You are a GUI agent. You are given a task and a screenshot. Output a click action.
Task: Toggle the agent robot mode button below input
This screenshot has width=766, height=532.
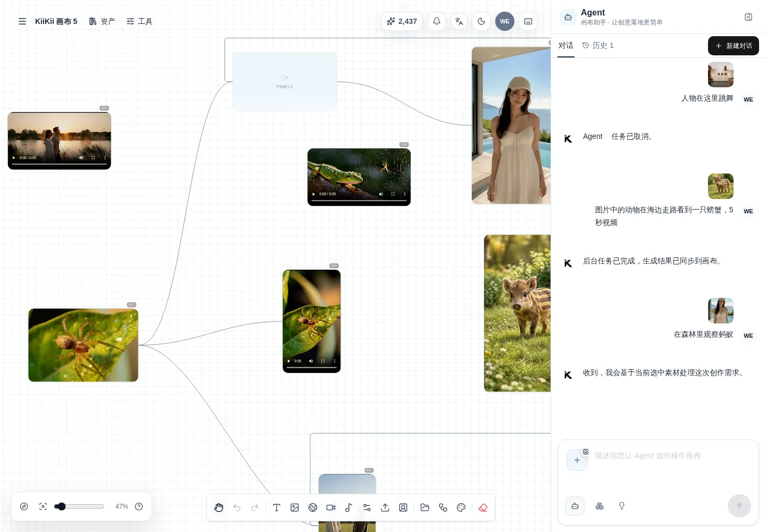575,506
